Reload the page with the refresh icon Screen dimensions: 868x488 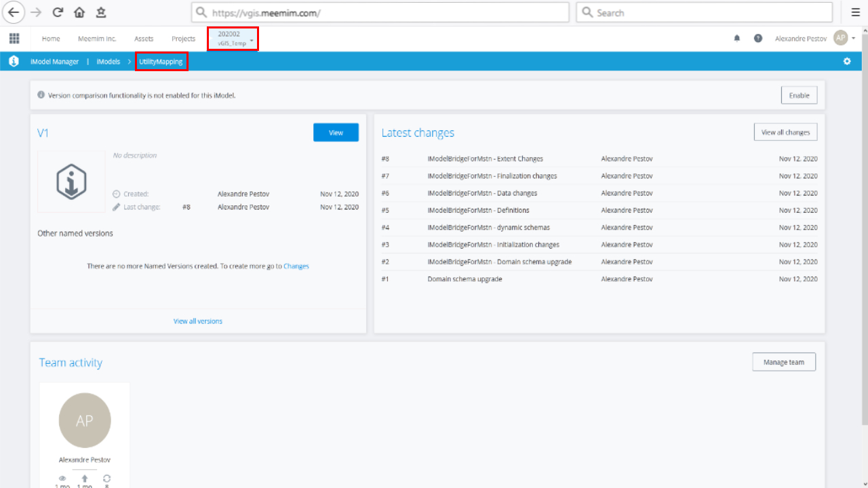(58, 12)
